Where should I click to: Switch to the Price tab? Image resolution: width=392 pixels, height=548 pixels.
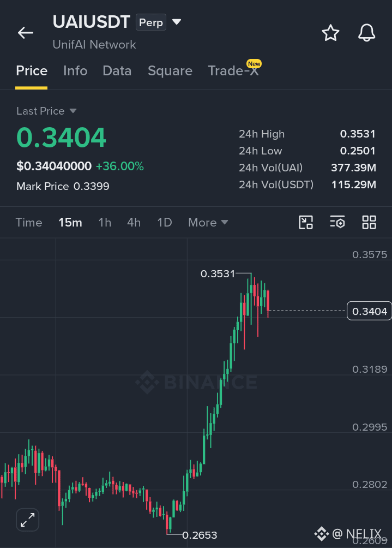click(32, 71)
